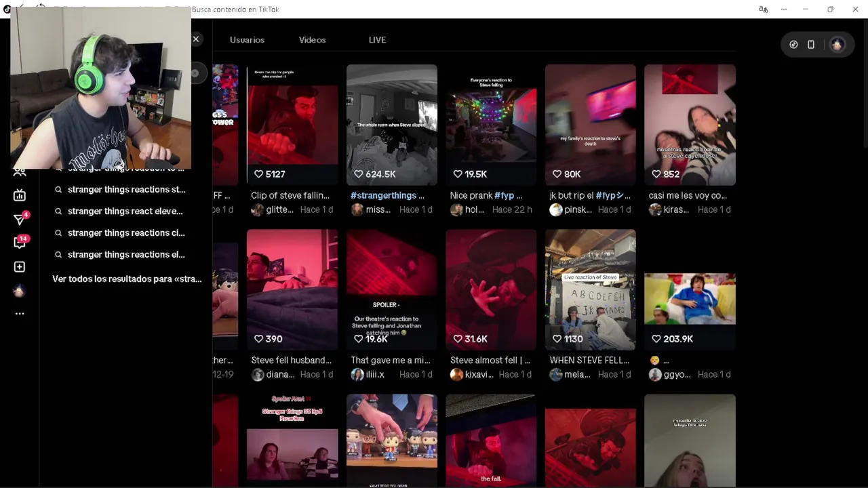Open the three-dot More menu in sidebar
This screenshot has width=868, height=488.
pyautogui.click(x=20, y=313)
